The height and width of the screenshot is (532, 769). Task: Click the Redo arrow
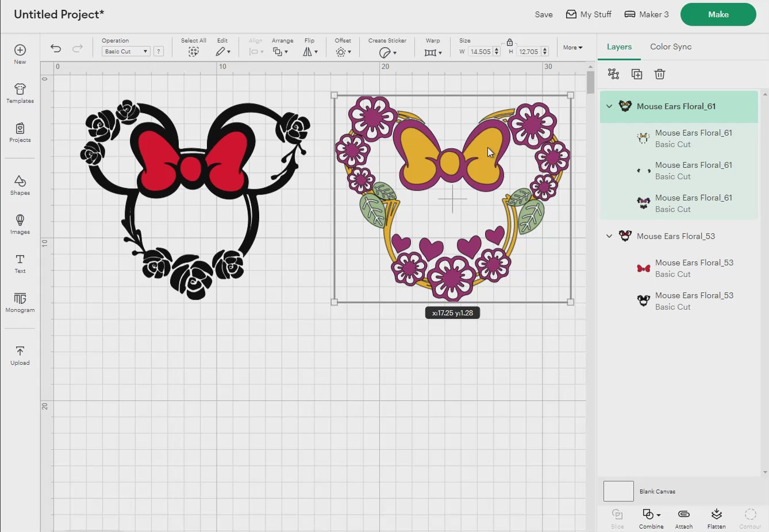pos(78,48)
